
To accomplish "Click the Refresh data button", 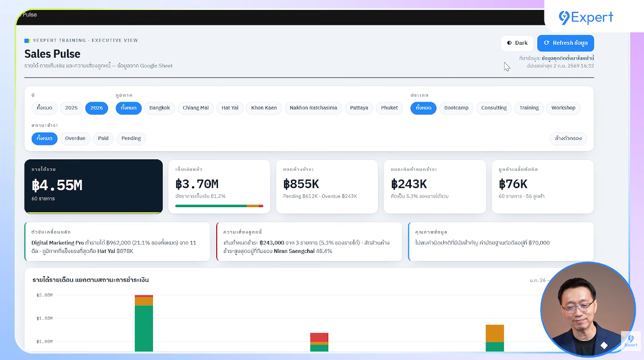I will pos(565,43).
